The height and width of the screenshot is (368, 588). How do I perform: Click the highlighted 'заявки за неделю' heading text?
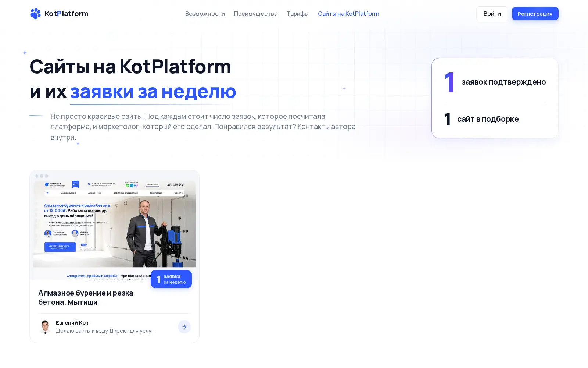(153, 91)
